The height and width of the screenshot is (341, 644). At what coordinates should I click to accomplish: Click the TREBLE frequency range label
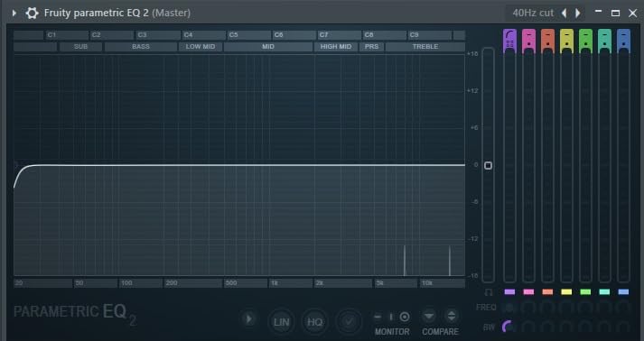(425, 47)
